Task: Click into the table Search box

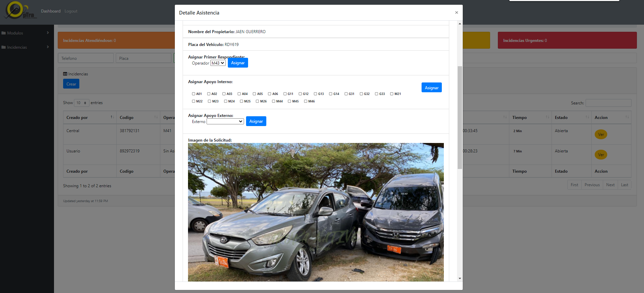Action: pyautogui.click(x=608, y=103)
